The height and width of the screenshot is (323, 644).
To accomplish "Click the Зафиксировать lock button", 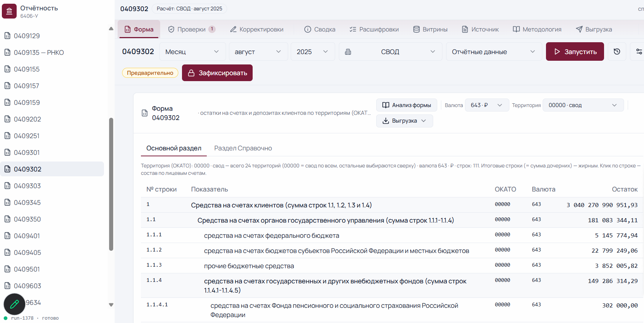I will pyautogui.click(x=217, y=73).
